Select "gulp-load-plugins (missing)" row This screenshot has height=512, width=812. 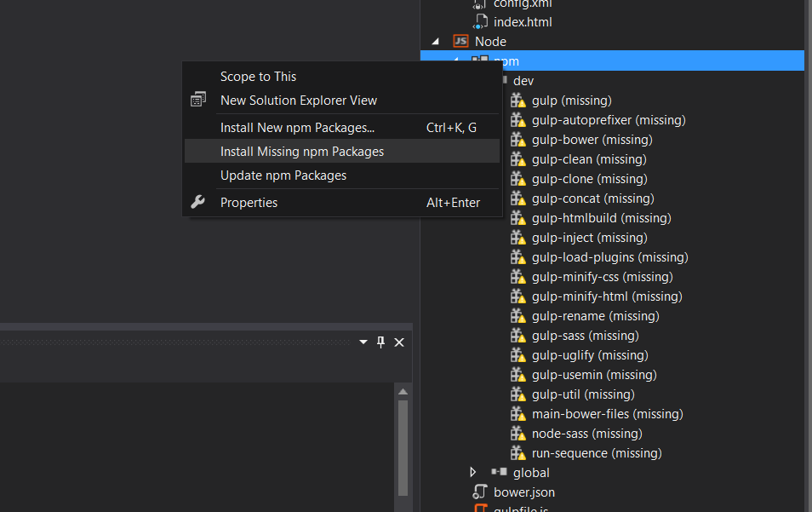pos(612,257)
